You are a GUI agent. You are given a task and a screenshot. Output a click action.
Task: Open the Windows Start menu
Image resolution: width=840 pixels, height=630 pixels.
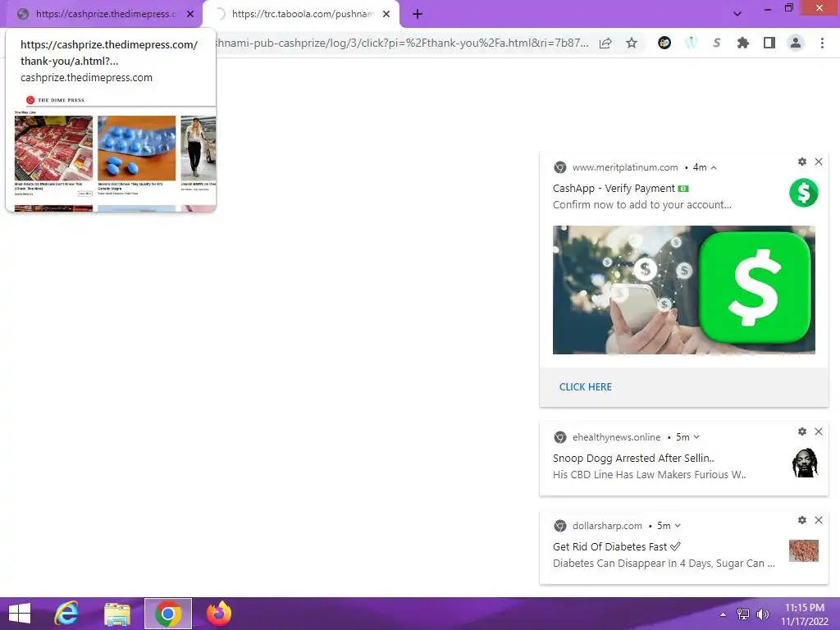(20, 614)
